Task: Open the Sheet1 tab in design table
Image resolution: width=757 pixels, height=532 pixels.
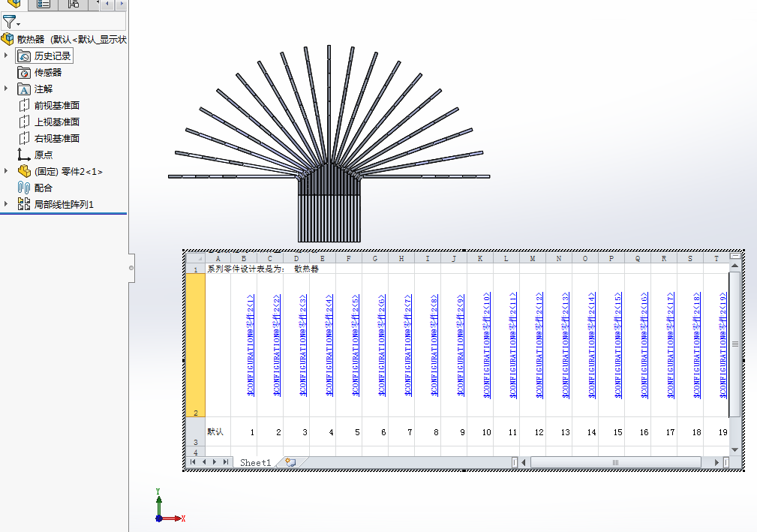Action: click(x=255, y=462)
